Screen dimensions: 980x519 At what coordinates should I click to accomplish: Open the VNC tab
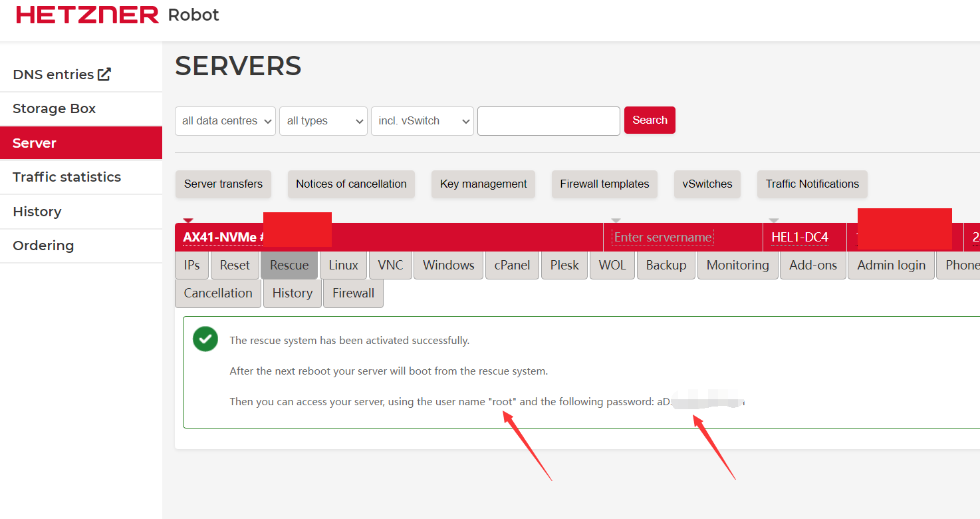[390, 265]
